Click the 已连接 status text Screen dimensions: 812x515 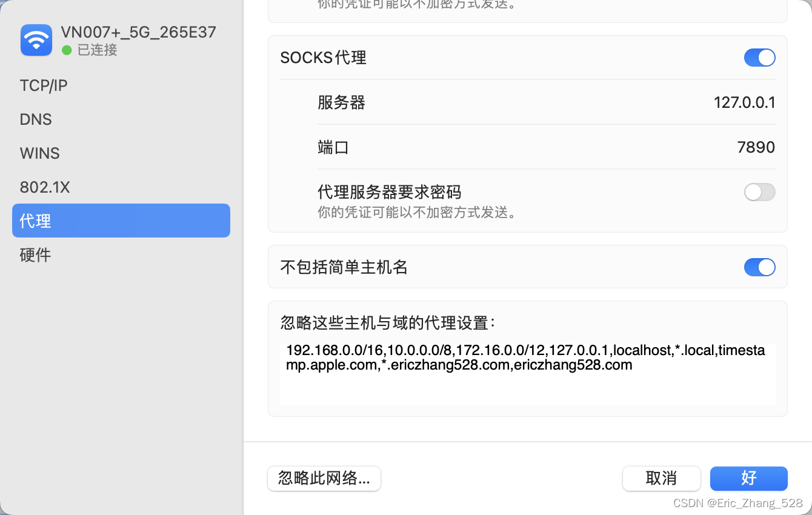click(x=97, y=50)
